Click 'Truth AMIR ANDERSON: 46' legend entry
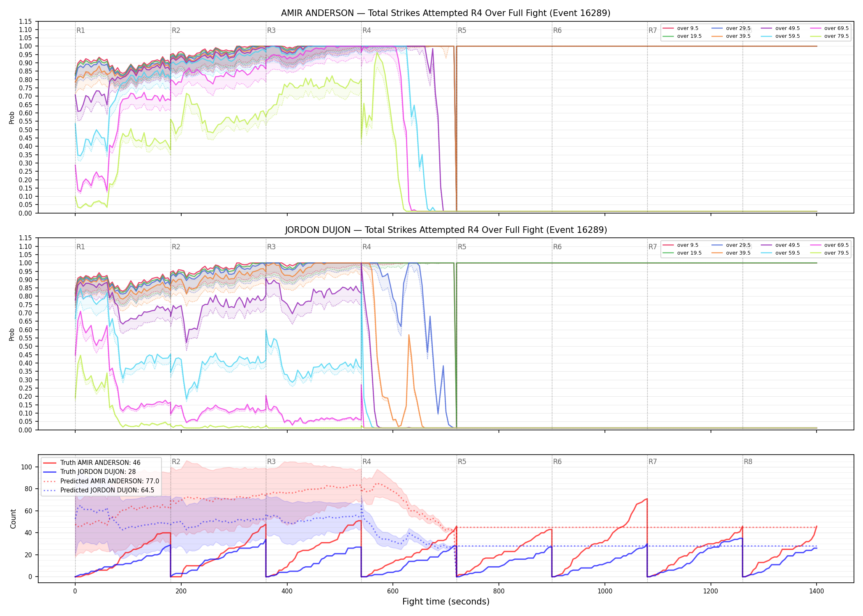 click(x=92, y=463)
